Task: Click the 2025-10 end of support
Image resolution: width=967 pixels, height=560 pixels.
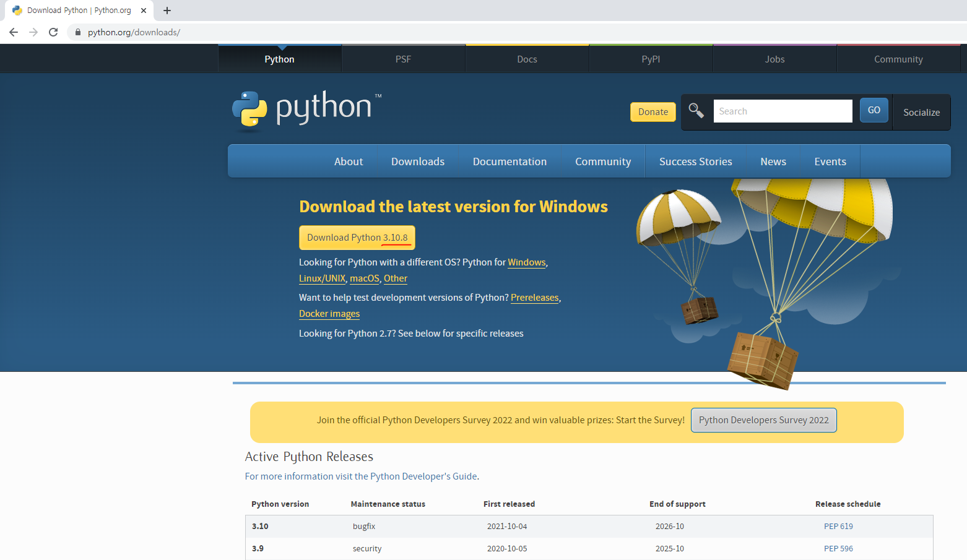Action: [670, 549]
